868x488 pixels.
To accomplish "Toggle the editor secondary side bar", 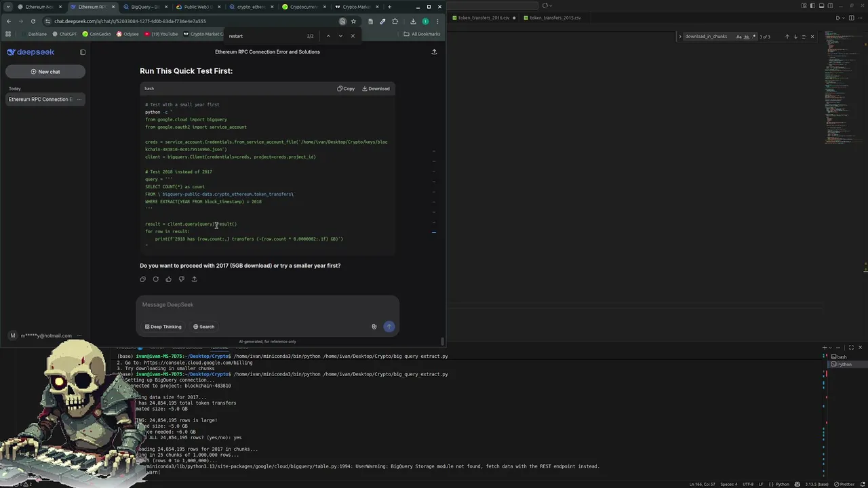I will tap(831, 6).
